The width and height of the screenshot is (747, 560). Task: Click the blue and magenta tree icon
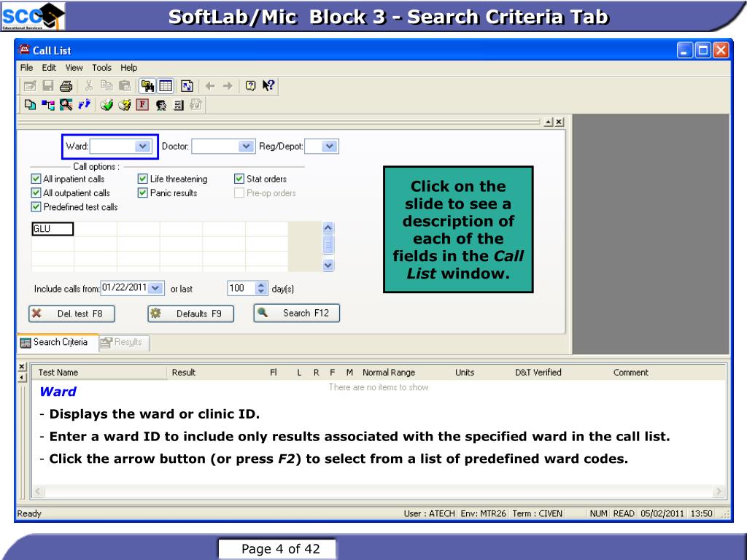click(47, 105)
